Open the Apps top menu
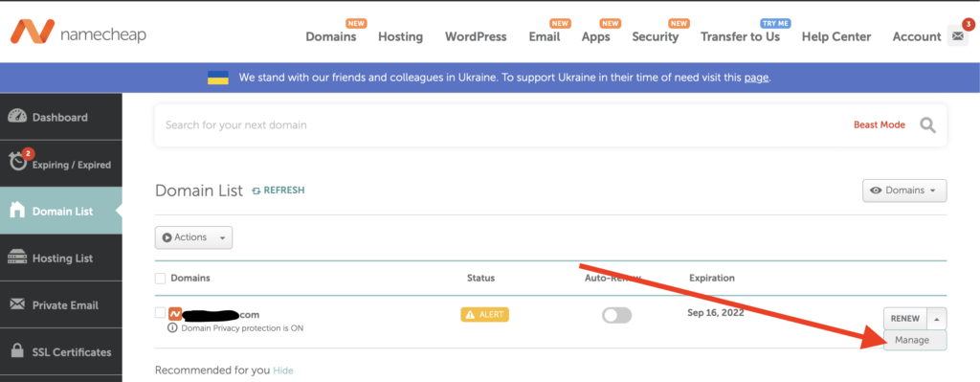Image resolution: width=980 pixels, height=382 pixels. (595, 36)
